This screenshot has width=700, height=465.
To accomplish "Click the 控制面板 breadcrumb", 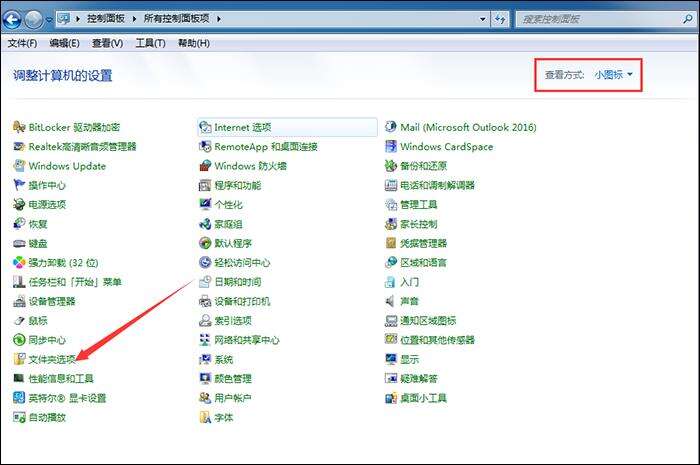I will tap(106, 19).
